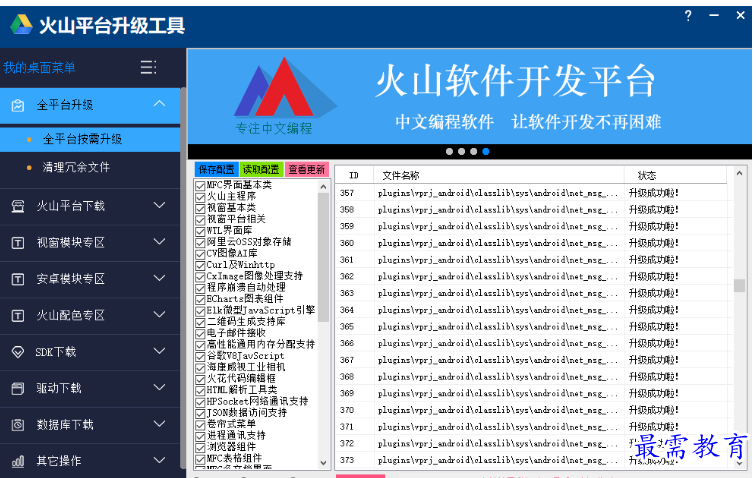
Task: Uncheck the 阿里云OSS对象存储 checkbox
Action: [201, 243]
